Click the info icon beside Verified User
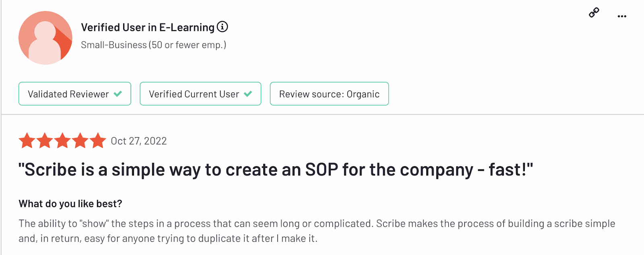This screenshot has height=255, width=644. click(x=222, y=27)
